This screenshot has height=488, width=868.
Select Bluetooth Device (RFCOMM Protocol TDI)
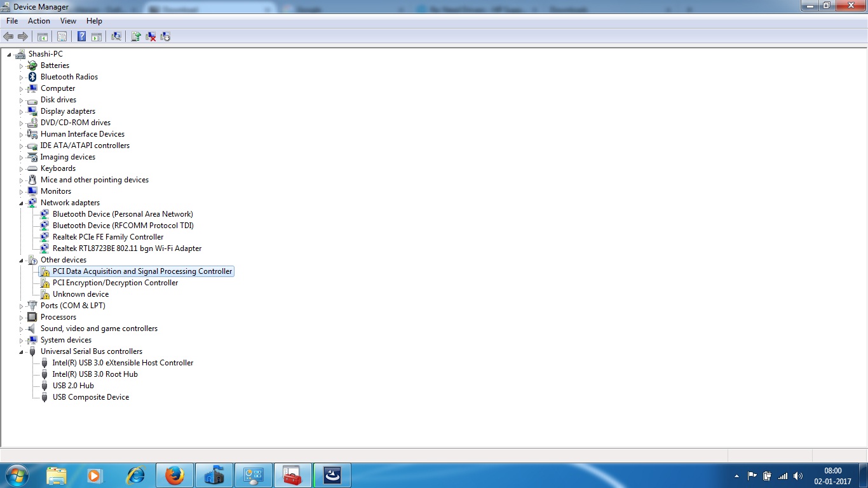(123, 226)
